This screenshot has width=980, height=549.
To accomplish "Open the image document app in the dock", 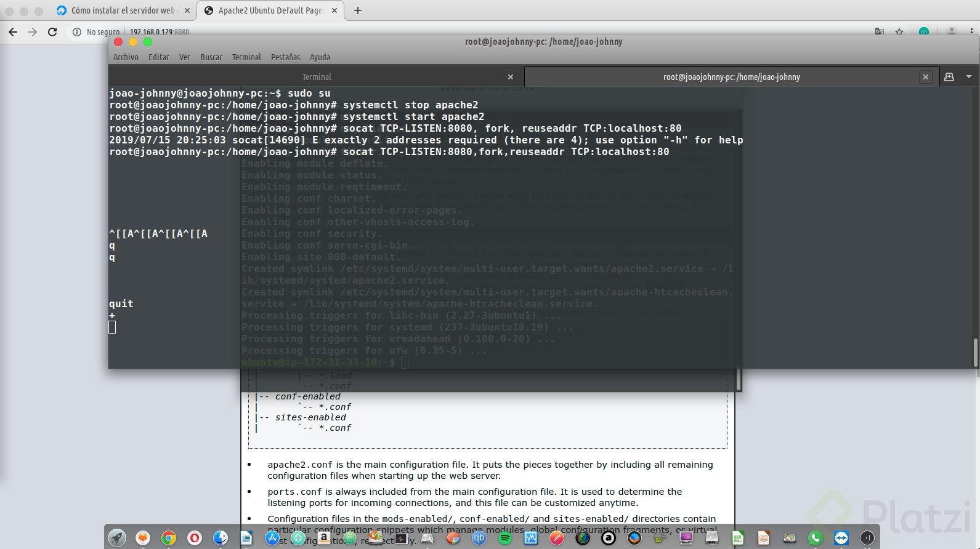I will click(x=246, y=538).
